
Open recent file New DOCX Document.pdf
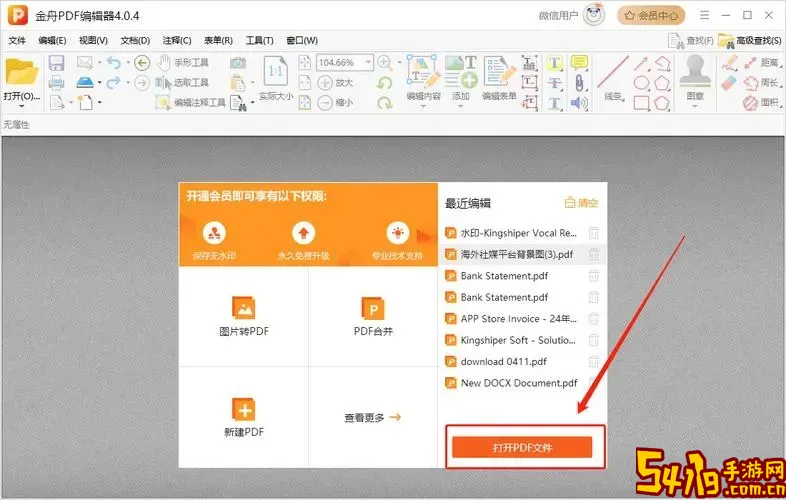(x=511, y=383)
